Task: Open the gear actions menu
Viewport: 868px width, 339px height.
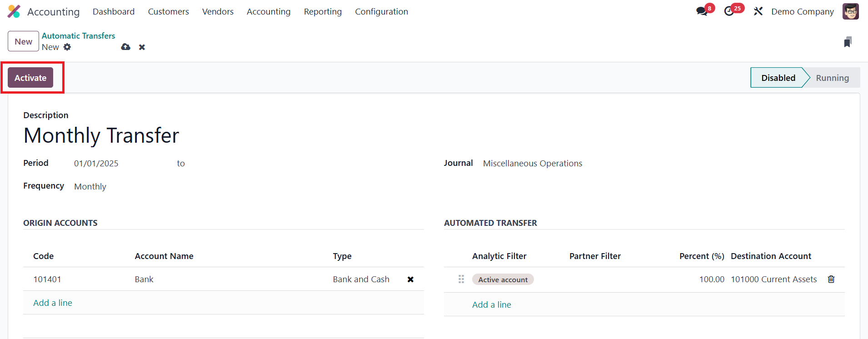Action: pos(67,47)
